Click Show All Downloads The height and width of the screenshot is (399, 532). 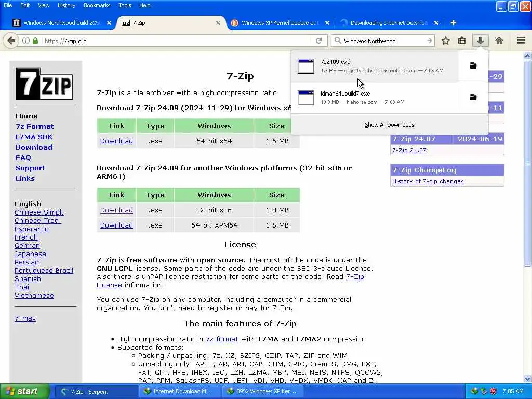click(x=389, y=125)
